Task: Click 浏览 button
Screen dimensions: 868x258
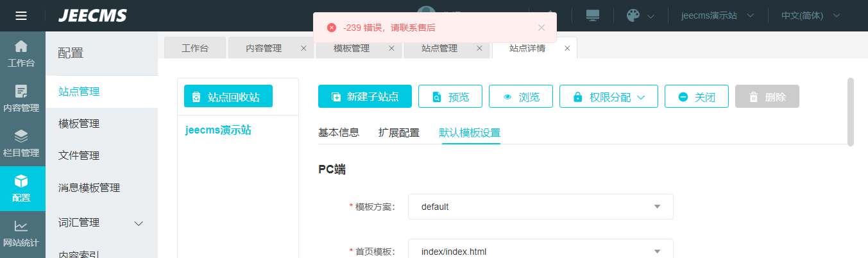Action: (x=521, y=96)
